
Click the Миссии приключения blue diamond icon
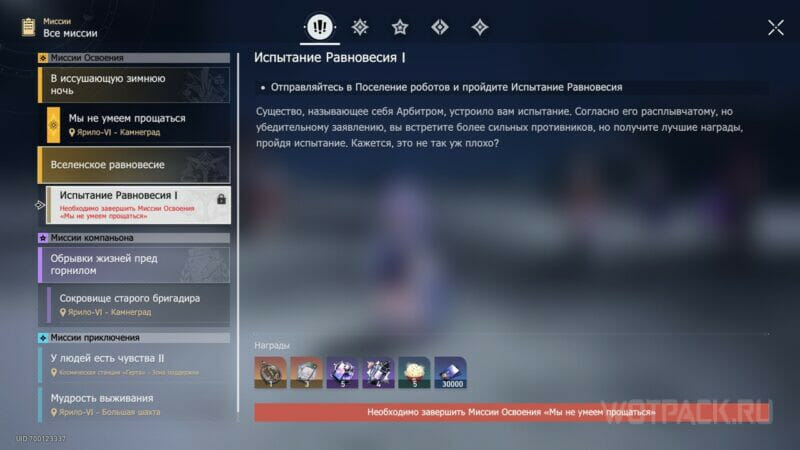[43, 338]
